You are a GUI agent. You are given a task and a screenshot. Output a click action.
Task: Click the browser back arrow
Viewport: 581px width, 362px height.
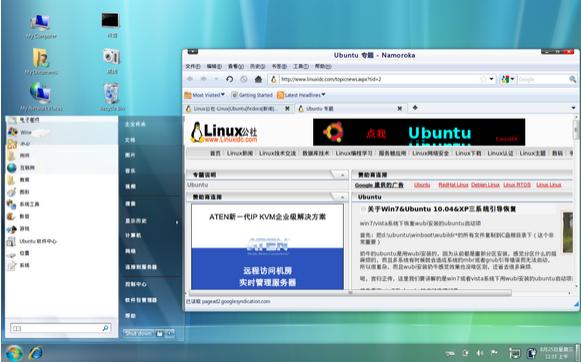(190, 79)
